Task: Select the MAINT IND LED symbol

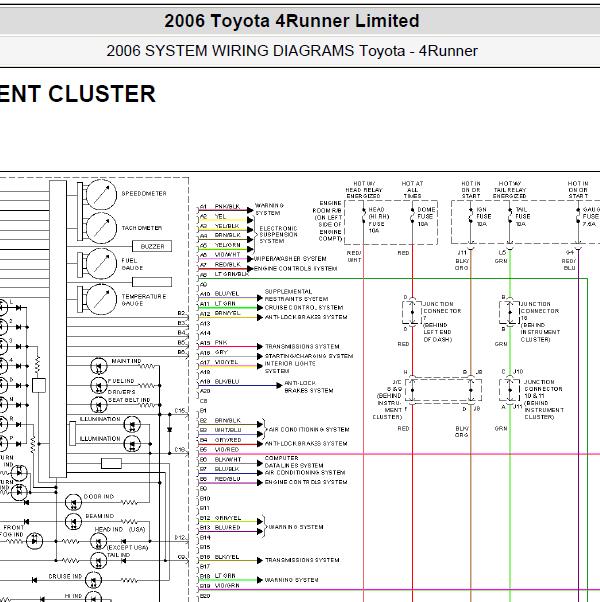Action: pos(99,366)
